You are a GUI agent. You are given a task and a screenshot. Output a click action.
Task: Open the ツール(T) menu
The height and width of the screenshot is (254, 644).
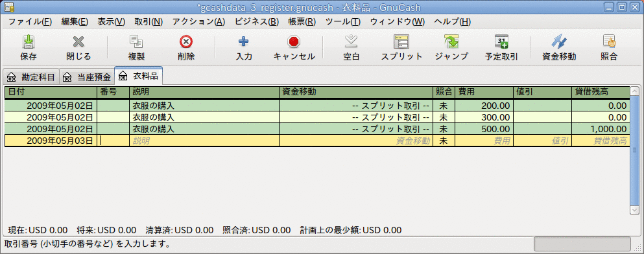click(x=343, y=22)
